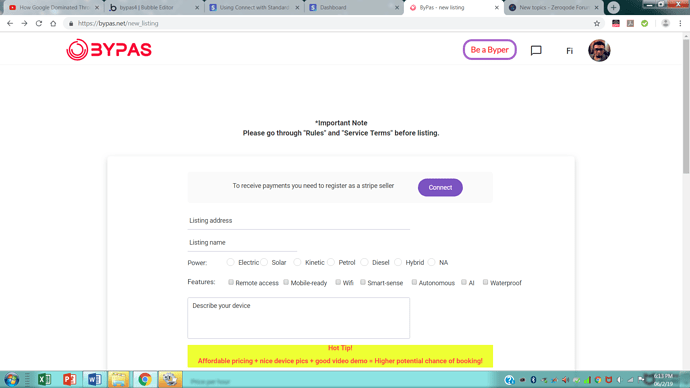Open Word from the taskbar
Viewport: 690px width, 388px height.
tap(95, 379)
